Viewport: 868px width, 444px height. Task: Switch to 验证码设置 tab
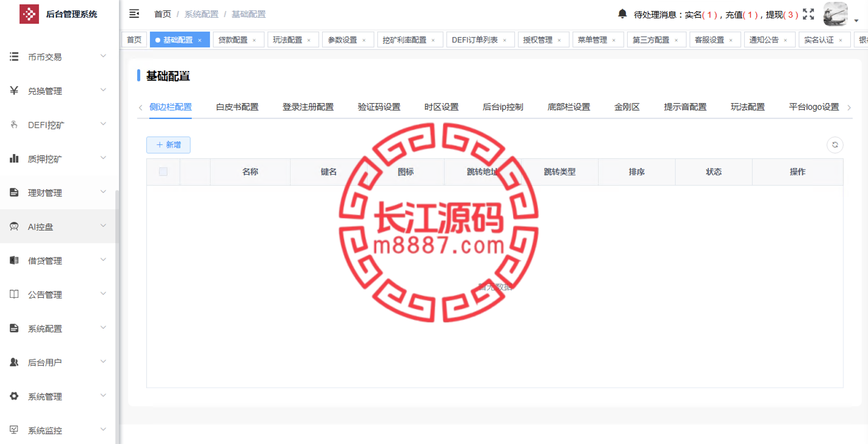pos(379,107)
